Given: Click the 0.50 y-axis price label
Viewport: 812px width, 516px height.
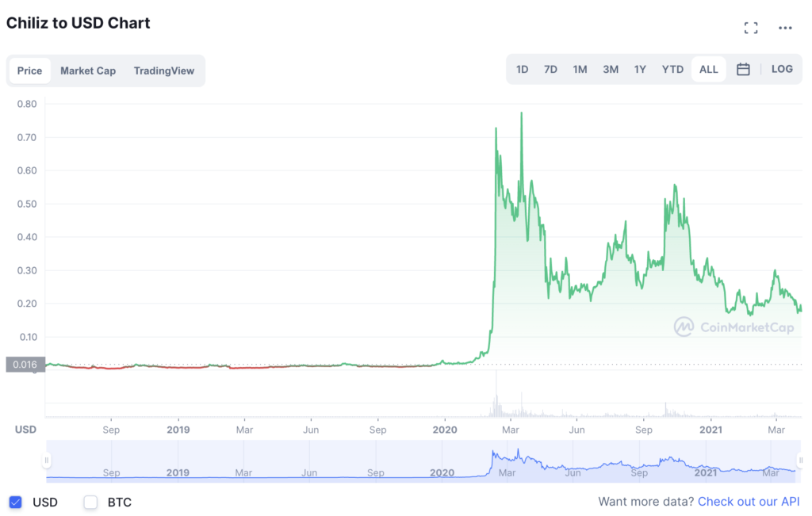Looking at the screenshot, I should click(27, 204).
